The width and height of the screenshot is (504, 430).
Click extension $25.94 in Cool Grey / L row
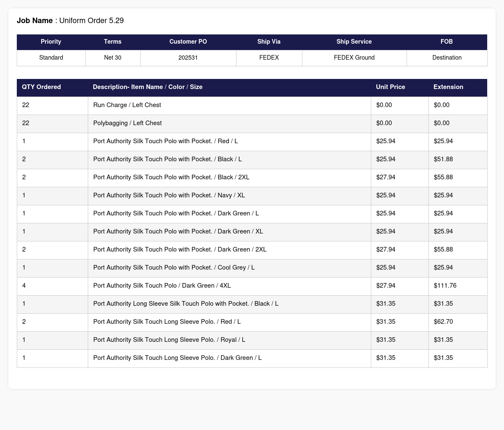(443, 267)
